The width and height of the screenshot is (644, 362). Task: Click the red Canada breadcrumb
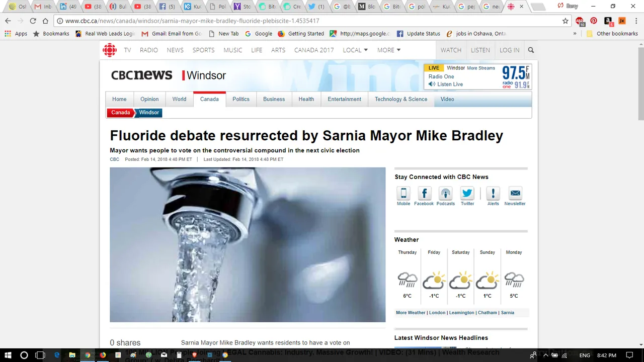tap(120, 113)
